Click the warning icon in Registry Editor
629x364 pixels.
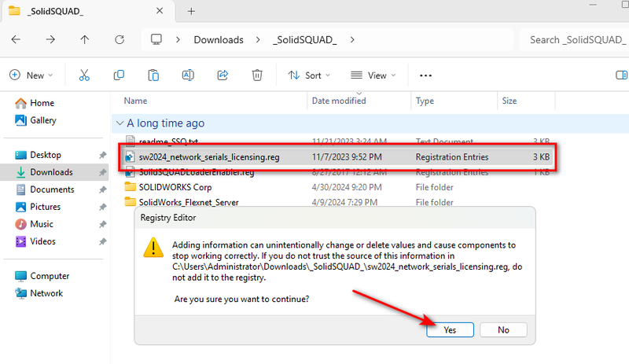(153, 248)
